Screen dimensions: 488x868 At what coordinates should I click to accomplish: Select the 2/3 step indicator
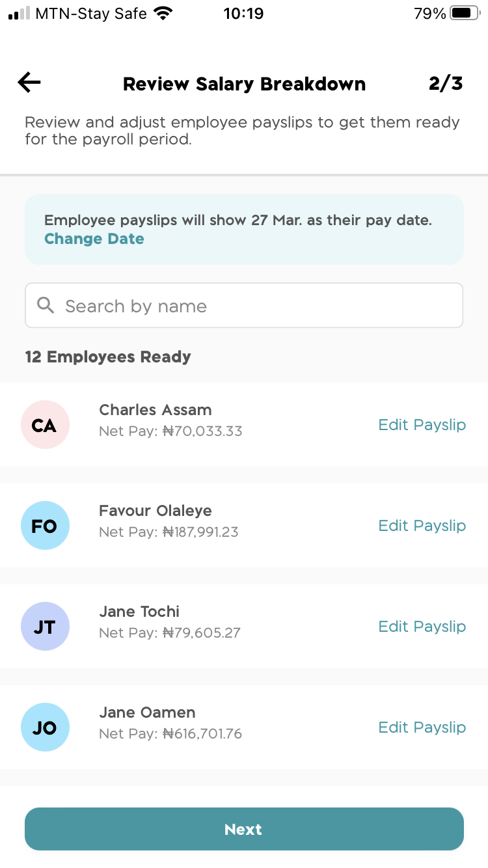[x=446, y=83]
